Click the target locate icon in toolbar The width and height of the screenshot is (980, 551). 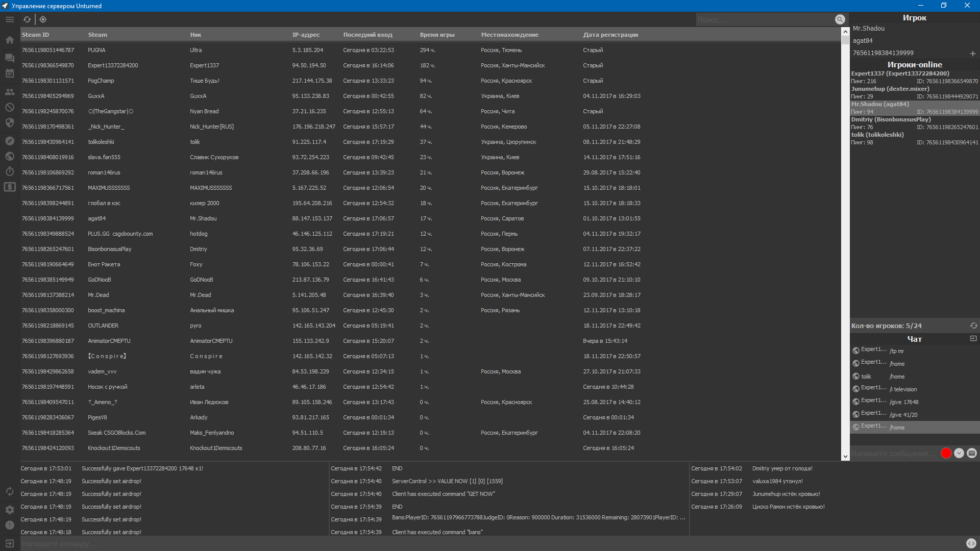43,19
